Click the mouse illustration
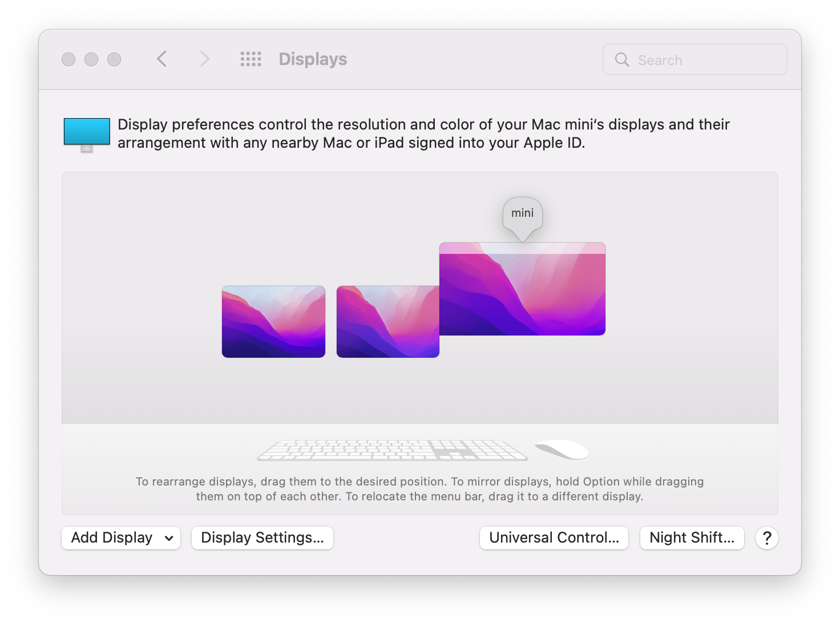 [x=562, y=450]
